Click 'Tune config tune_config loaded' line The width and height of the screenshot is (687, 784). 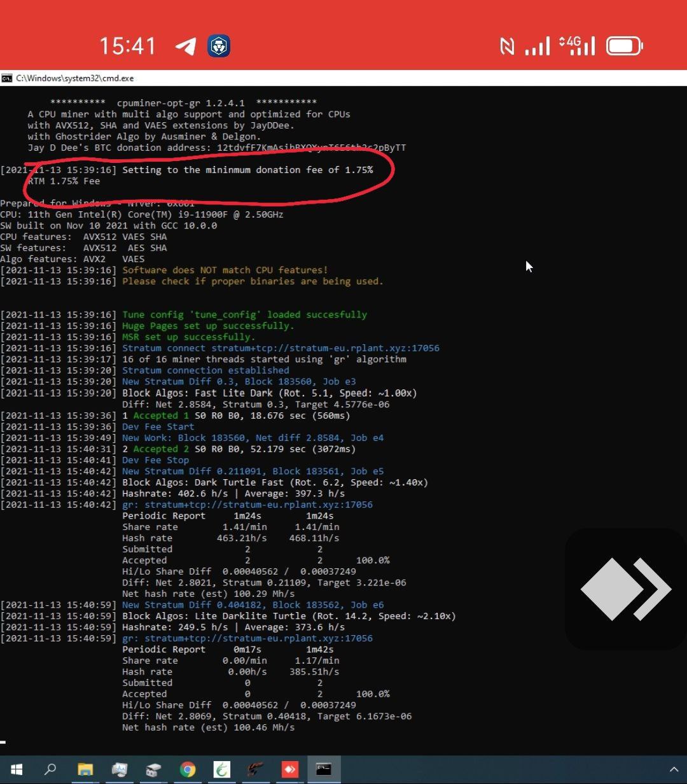(183, 314)
